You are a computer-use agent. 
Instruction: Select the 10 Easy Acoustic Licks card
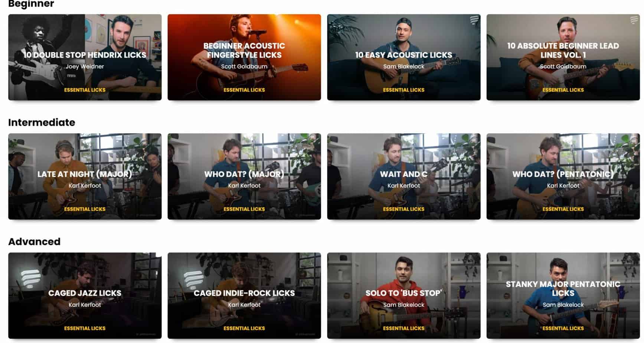[x=404, y=57]
